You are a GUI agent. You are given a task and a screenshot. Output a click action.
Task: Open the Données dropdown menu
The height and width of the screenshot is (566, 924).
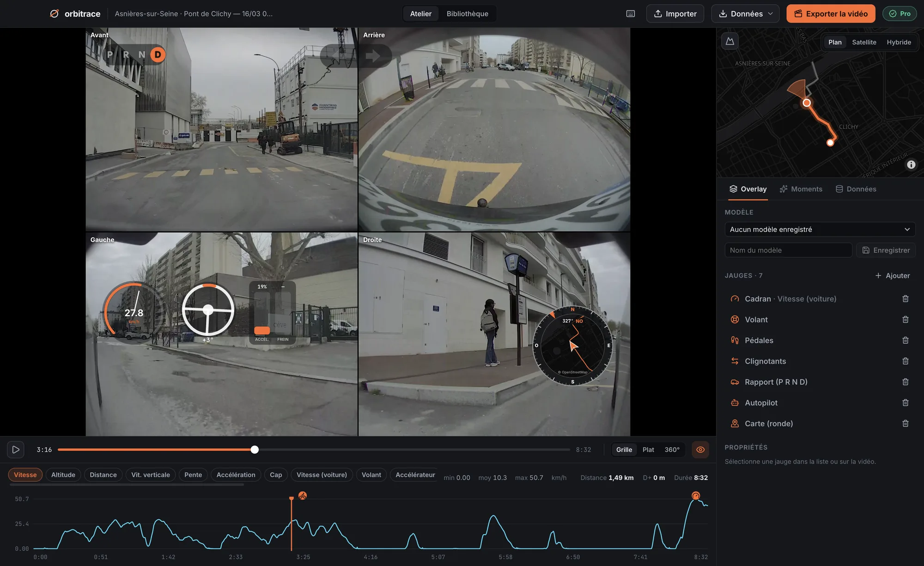click(x=745, y=13)
